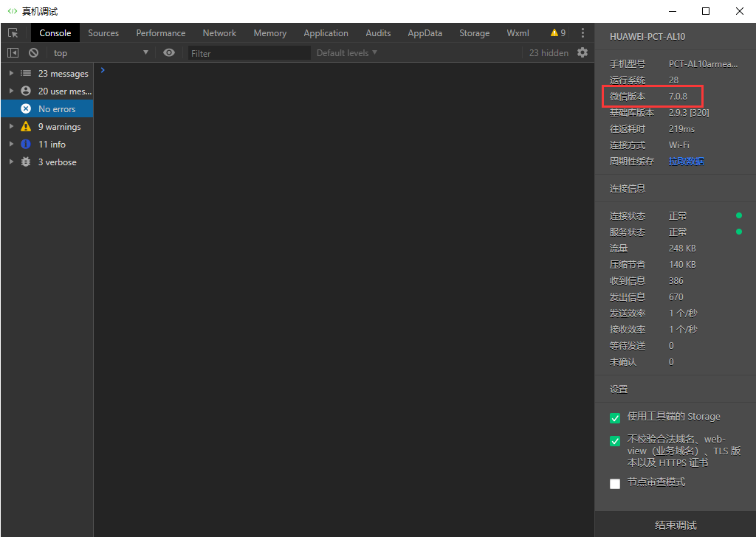The image size is (756, 537).
Task: Click the 140 KB compression value
Action: pyautogui.click(x=682, y=264)
